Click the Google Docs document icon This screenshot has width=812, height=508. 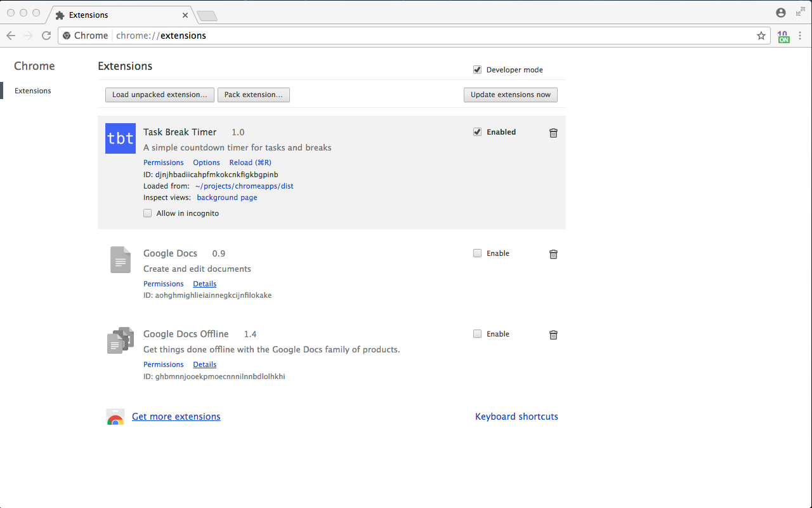point(121,260)
